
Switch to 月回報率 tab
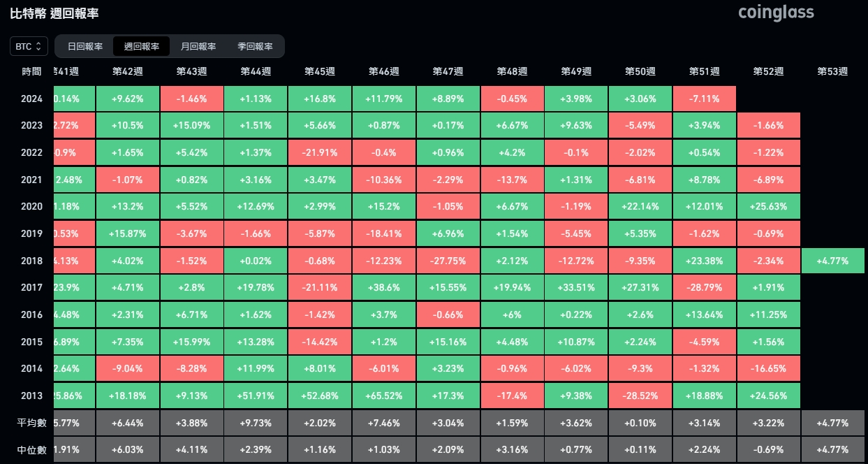pyautogui.click(x=198, y=47)
